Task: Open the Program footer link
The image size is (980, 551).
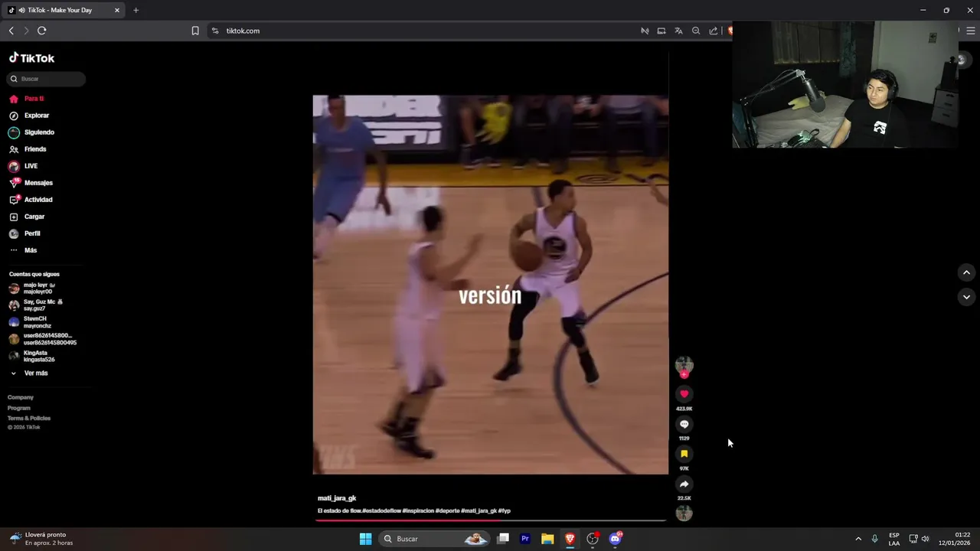Action: coord(19,408)
